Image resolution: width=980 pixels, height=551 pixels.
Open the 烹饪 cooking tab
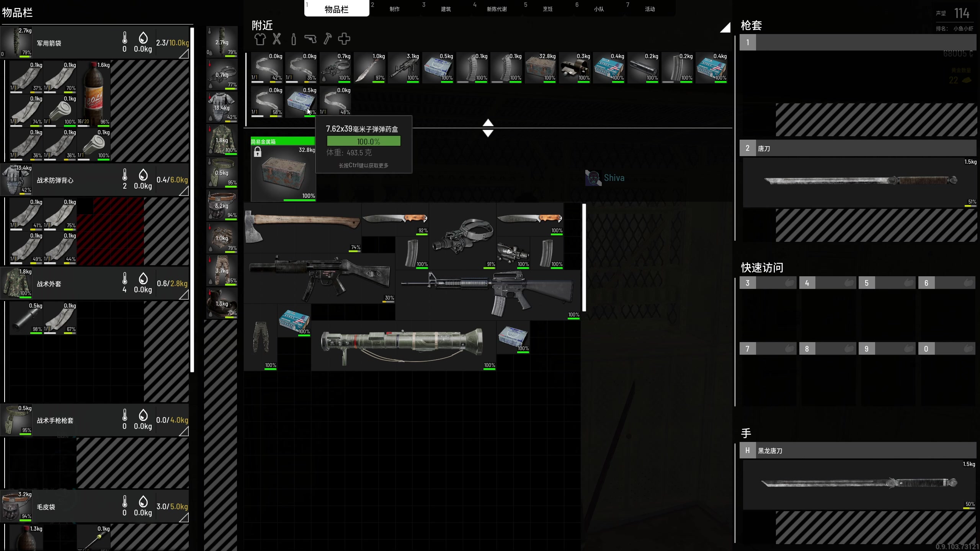[x=547, y=9]
